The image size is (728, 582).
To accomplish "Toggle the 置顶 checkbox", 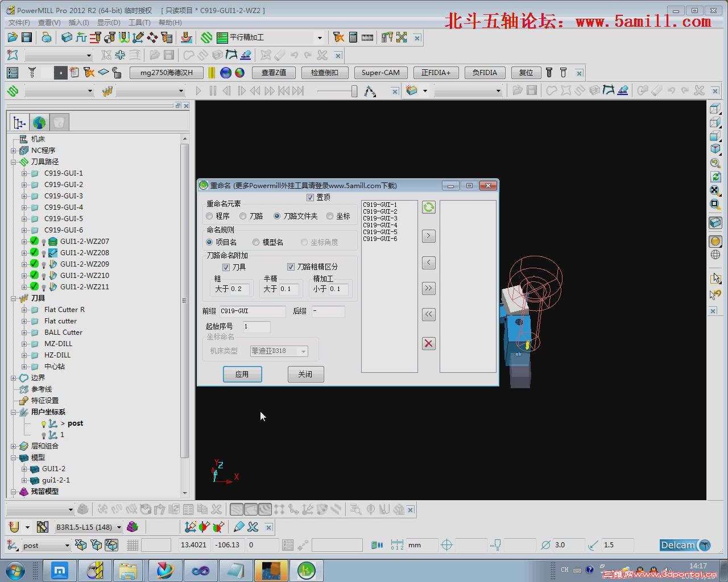I will click(x=310, y=197).
